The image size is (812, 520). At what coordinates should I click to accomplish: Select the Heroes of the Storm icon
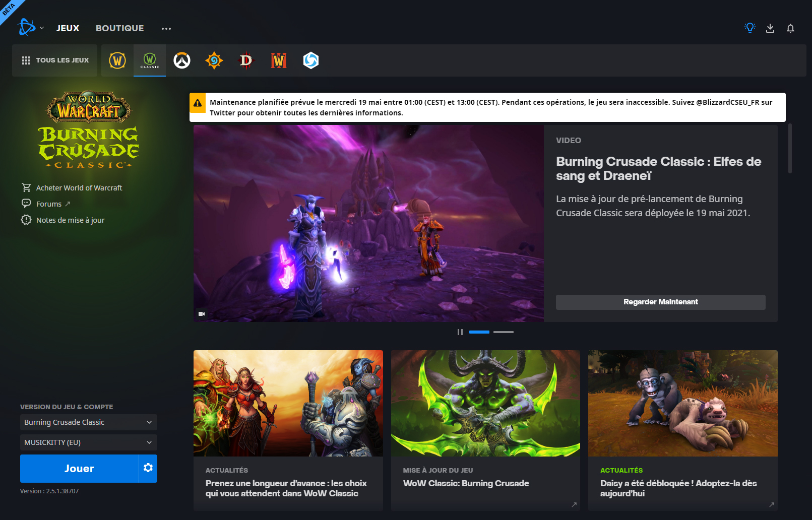tap(311, 60)
